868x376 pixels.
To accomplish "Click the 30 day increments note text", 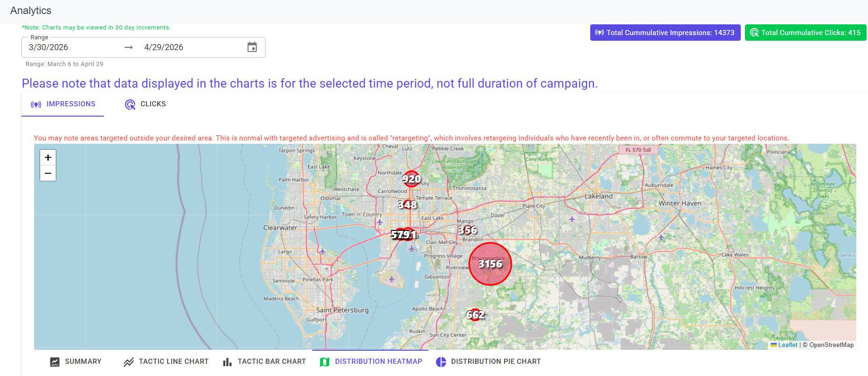I will tap(96, 28).
